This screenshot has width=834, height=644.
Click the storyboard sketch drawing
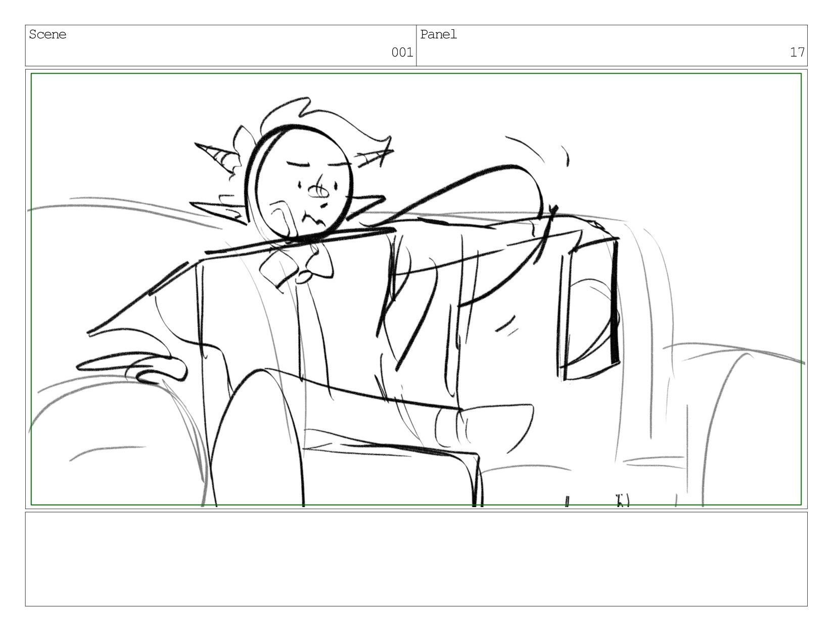coord(416,289)
